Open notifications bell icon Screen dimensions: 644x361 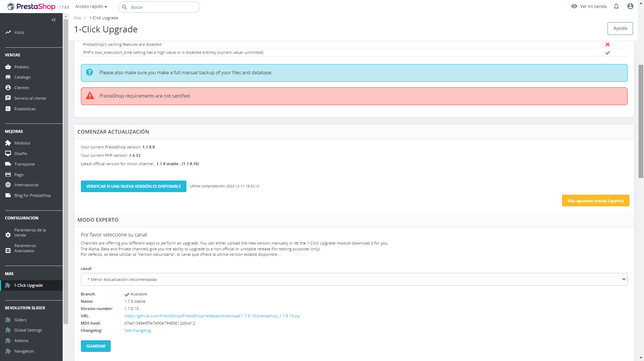(616, 6)
